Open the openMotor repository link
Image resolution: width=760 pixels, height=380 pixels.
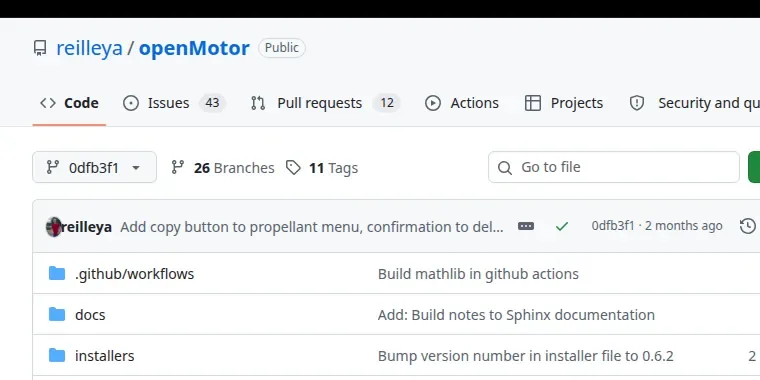[194, 48]
